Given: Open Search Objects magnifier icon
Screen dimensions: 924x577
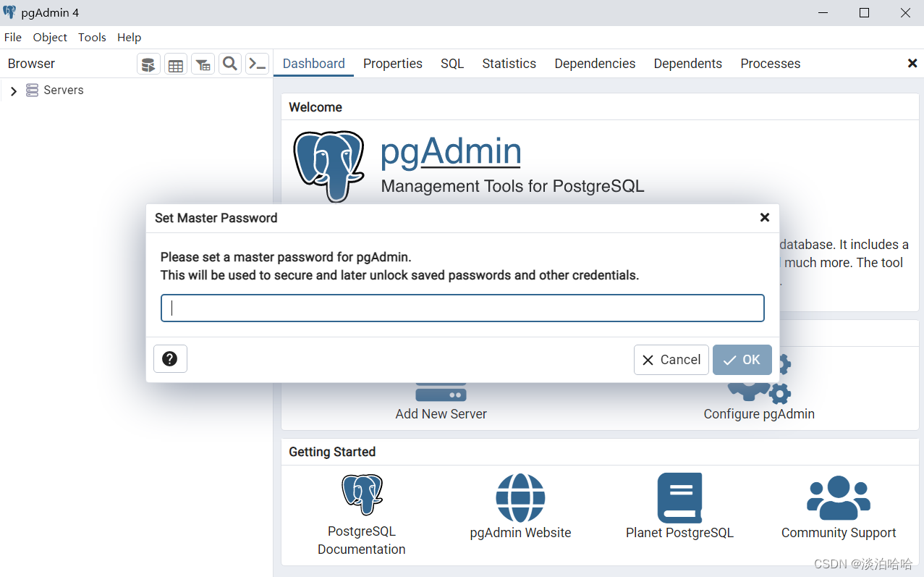Looking at the screenshot, I should coord(230,64).
